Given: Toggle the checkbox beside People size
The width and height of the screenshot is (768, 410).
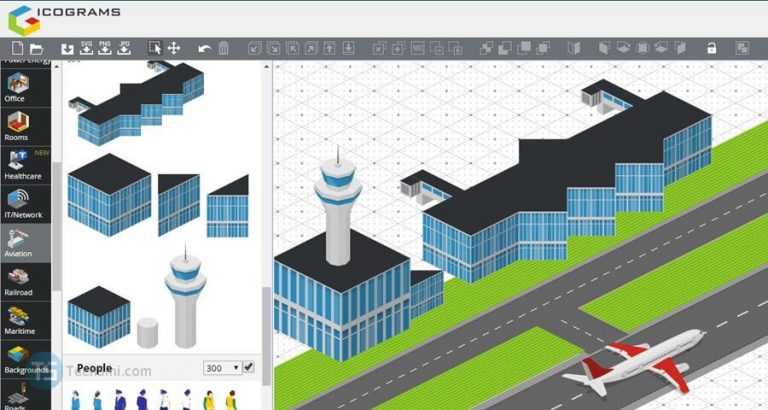Looking at the screenshot, I should [x=249, y=368].
